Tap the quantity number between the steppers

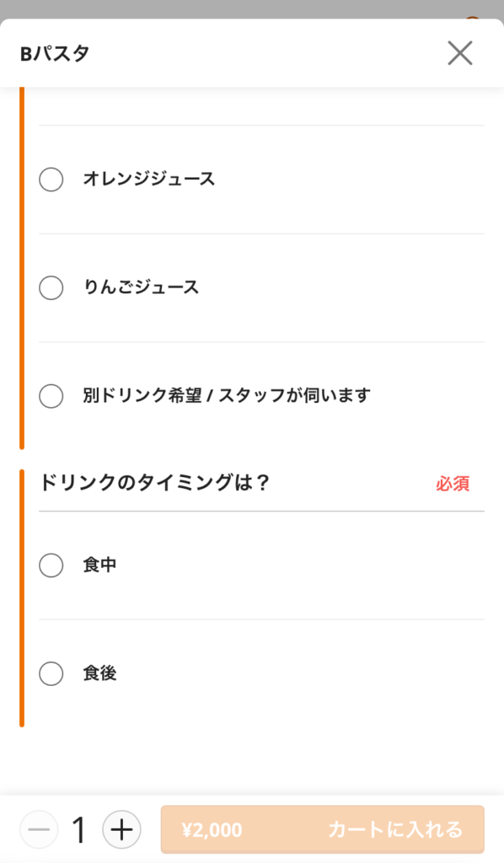(x=79, y=829)
